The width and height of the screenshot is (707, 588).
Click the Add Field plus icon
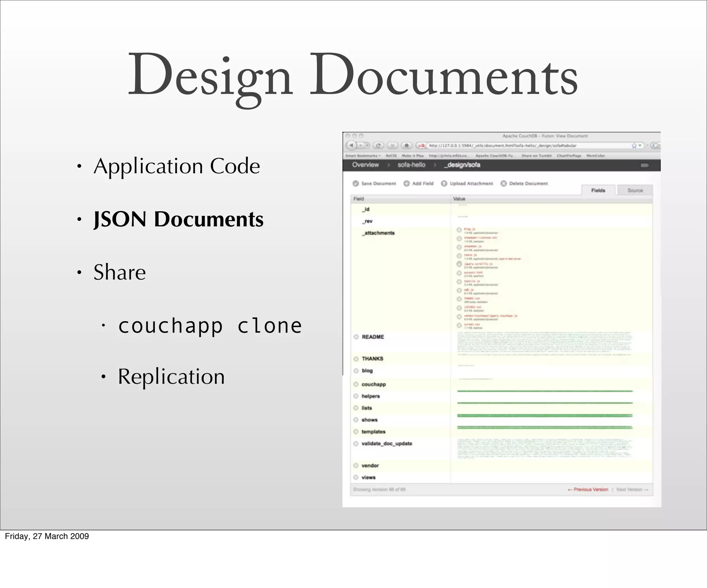[x=407, y=183]
